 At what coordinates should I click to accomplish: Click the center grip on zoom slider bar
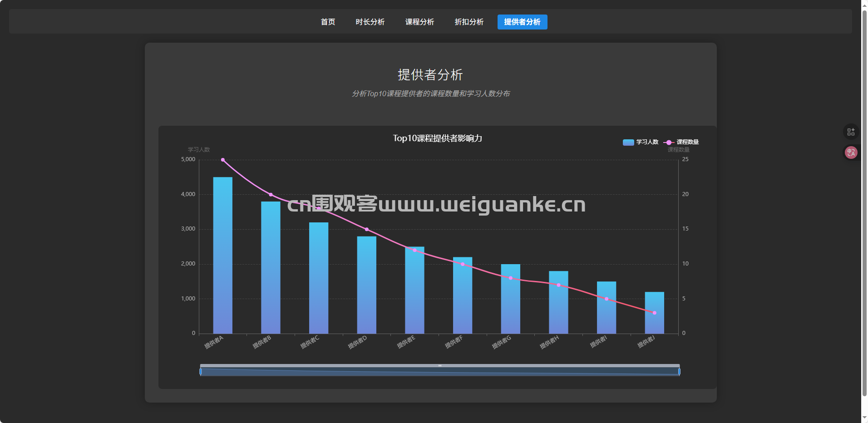440,365
